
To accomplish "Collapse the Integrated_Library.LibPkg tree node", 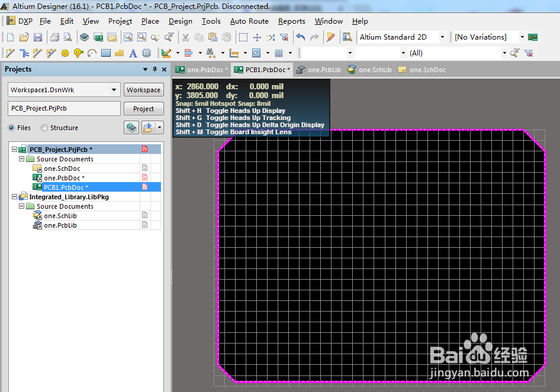I will 14,196.
